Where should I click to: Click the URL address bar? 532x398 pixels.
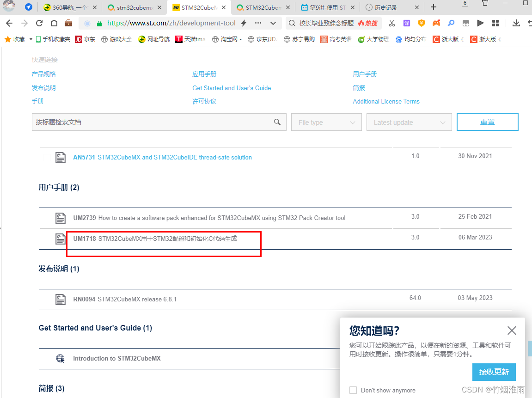[171, 23]
